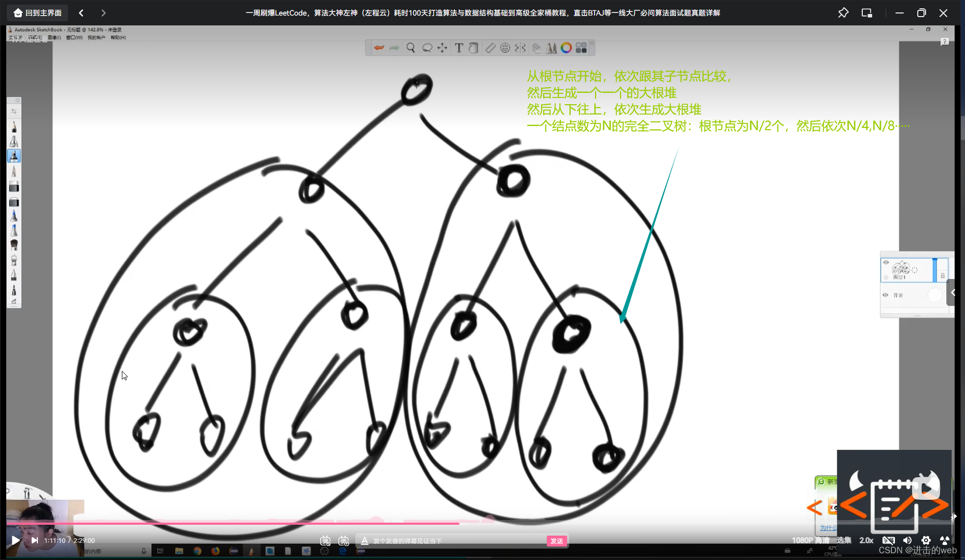
Task: Open the 1080P 高清 quality selector
Action: pyautogui.click(x=810, y=540)
